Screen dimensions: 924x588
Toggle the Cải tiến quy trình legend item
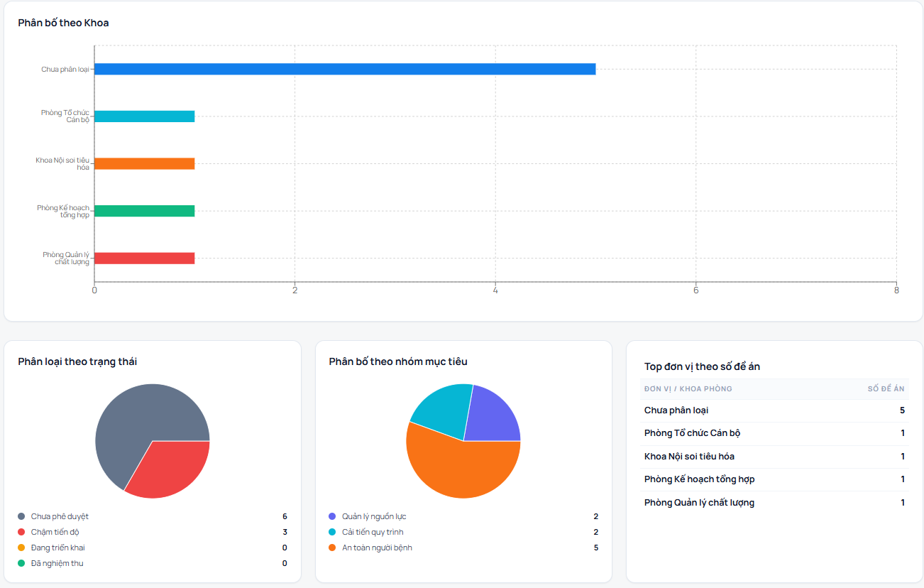pos(373,532)
